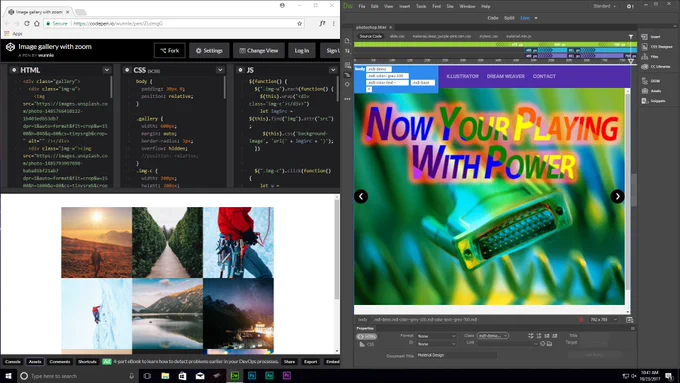Open Dreamweaver from the taskbar
Image resolution: width=680 pixels, height=383 pixels.
pos(235,376)
